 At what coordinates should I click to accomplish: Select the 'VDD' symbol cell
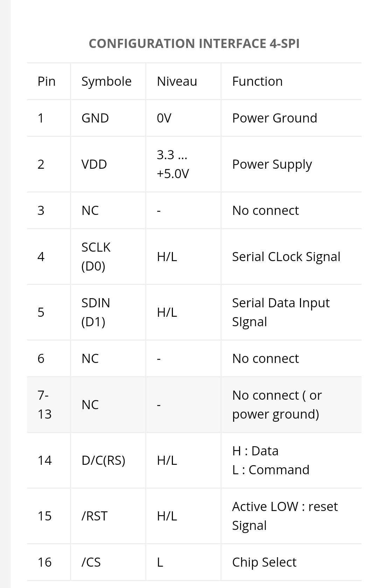pyautogui.click(x=94, y=164)
